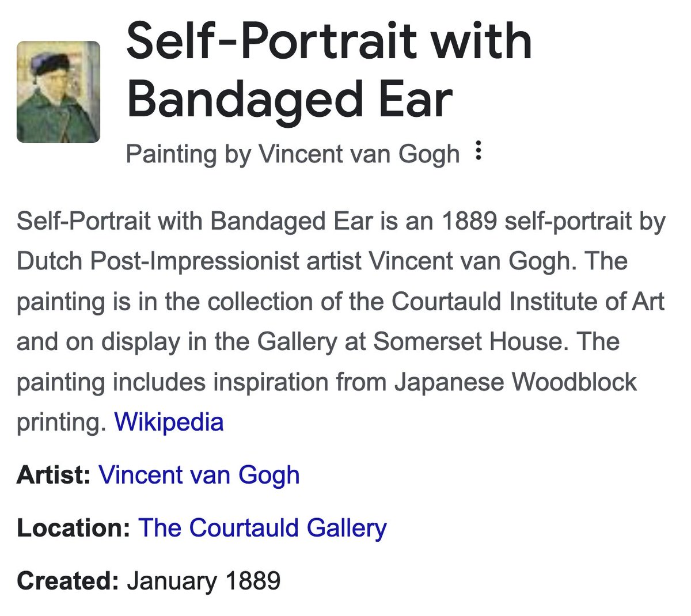Click the bold 'Location:' label
691x616 pixels.
coord(74,528)
